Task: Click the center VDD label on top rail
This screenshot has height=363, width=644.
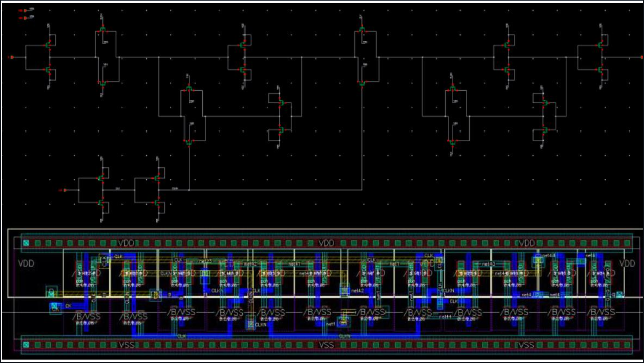Action: [326, 243]
